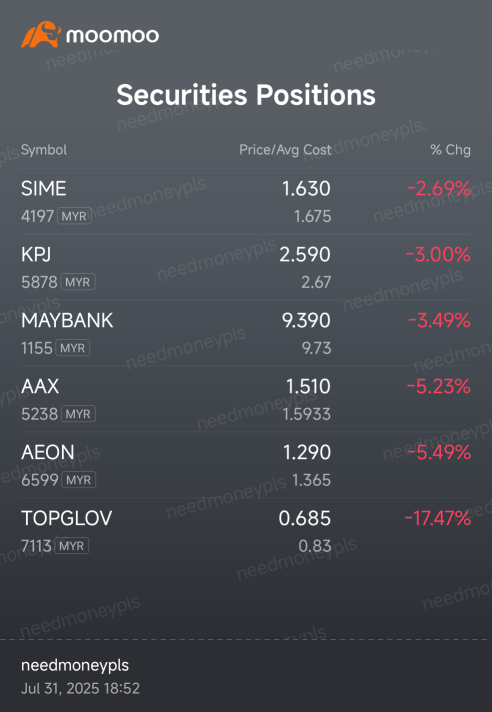492x712 pixels.
Task: Open the needmoneypls username at the bottom
Action: click(x=75, y=665)
